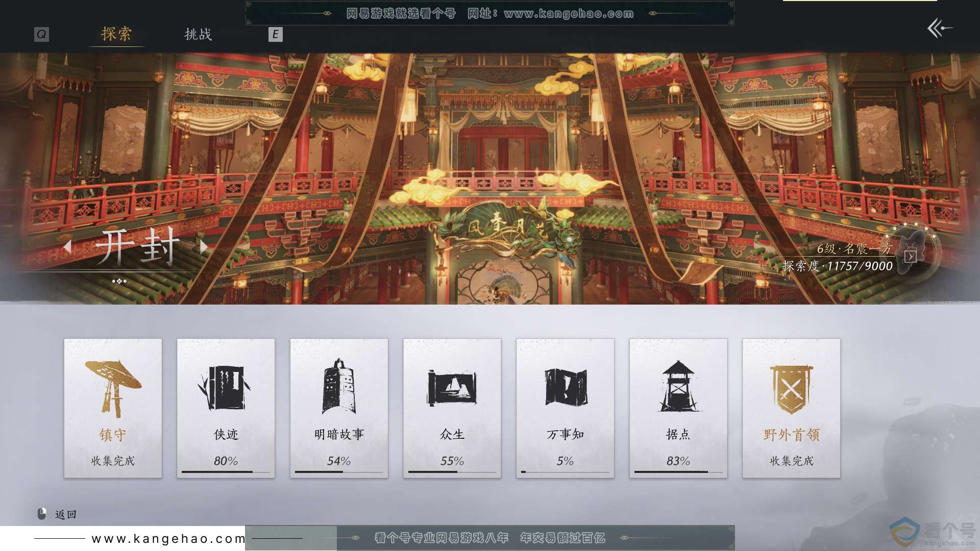Image resolution: width=980 pixels, height=551 pixels.
Task: Click the 探索度·11757/9000 text
Action: pos(838,266)
